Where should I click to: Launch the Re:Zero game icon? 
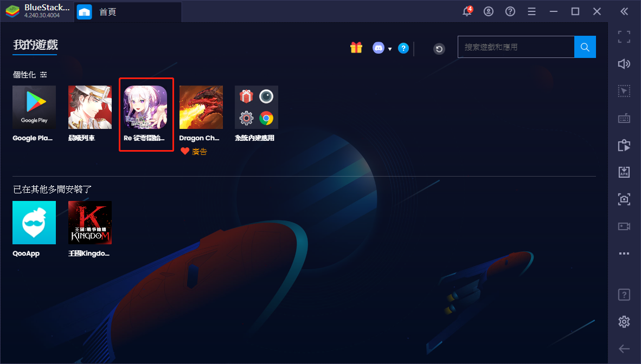click(145, 107)
